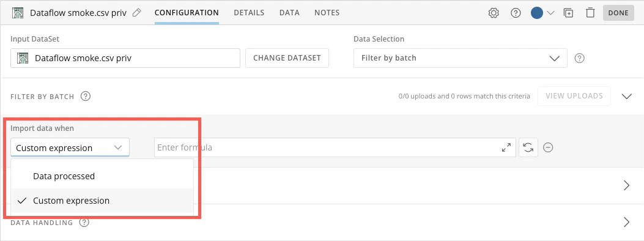
Task: Switch to the DETAILS tab
Action: [x=249, y=13]
